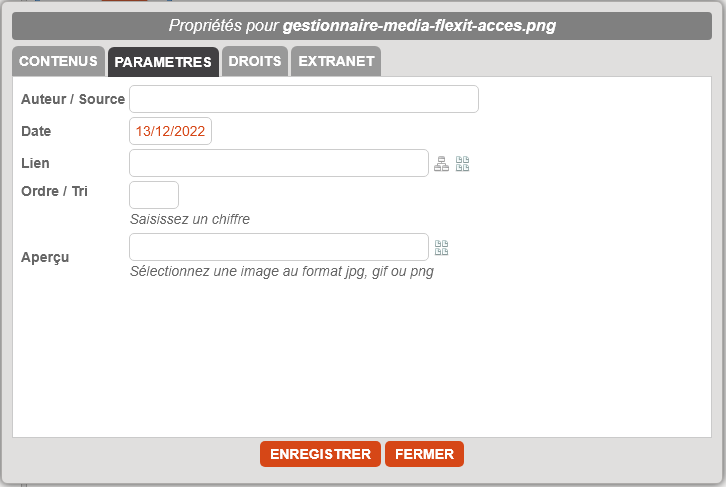Select the Ordre / Tri number box
The height and width of the screenshot is (487, 726).
[154, 195]
